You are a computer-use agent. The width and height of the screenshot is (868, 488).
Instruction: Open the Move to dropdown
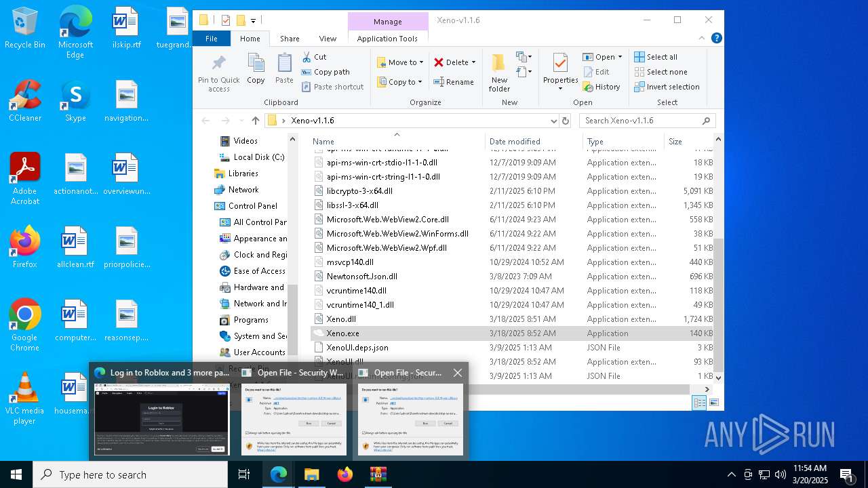[400, 62]
